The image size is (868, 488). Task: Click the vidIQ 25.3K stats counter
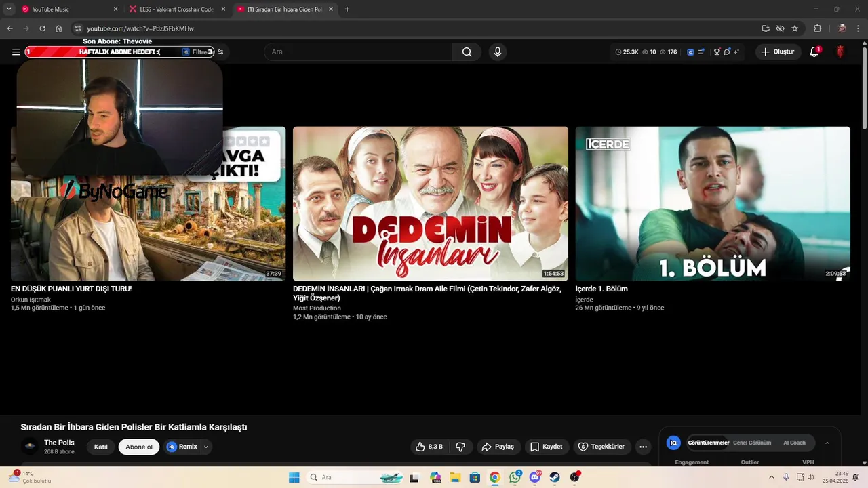click(627, 52)
